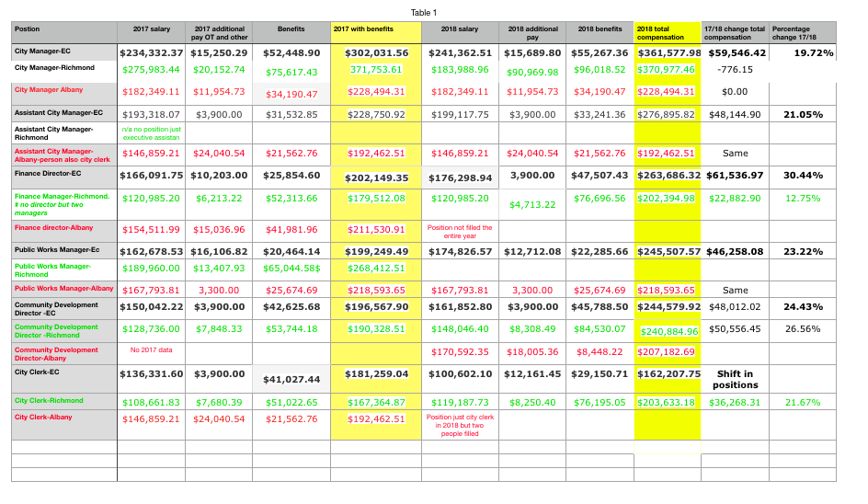The image size is (868, 504).
Task: Select the "Percentage change 17/18" header cell
Action: (802, 33)
